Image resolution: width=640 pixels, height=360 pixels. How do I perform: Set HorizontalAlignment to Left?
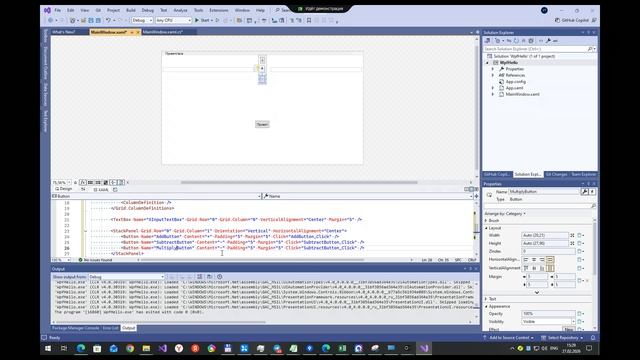point(526,260)
